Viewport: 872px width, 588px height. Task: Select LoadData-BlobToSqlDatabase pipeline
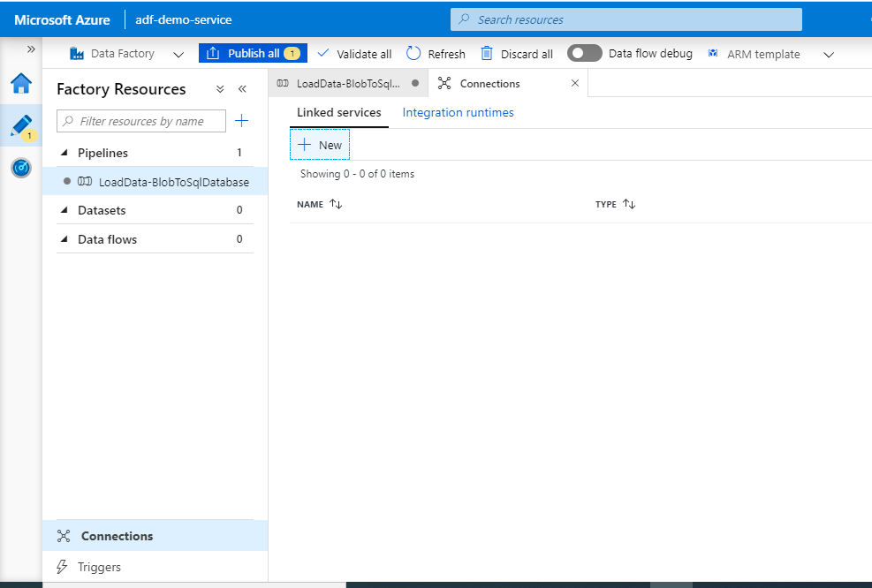click(155, 182)
